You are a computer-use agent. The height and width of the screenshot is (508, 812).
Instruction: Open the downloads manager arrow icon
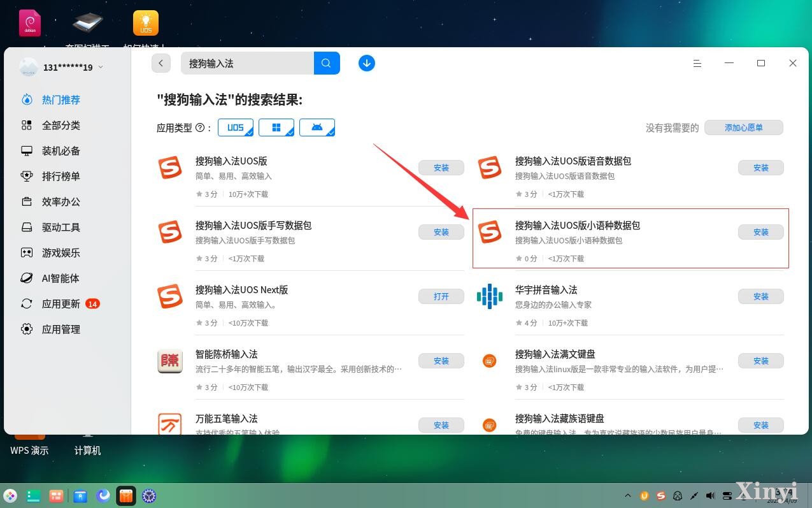pyautogui.click(x=367, y=63)
